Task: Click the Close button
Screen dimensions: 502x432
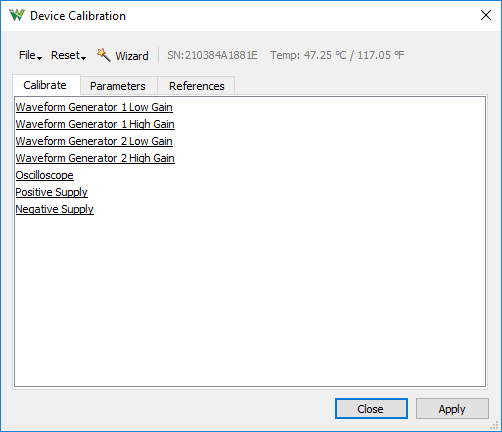Action: (x=371, y=409)
